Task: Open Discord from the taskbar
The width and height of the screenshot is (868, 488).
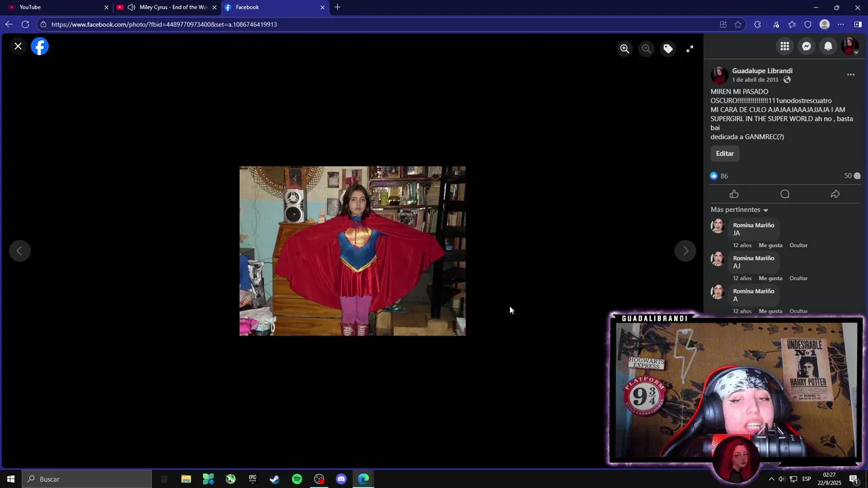Action: 341,479
